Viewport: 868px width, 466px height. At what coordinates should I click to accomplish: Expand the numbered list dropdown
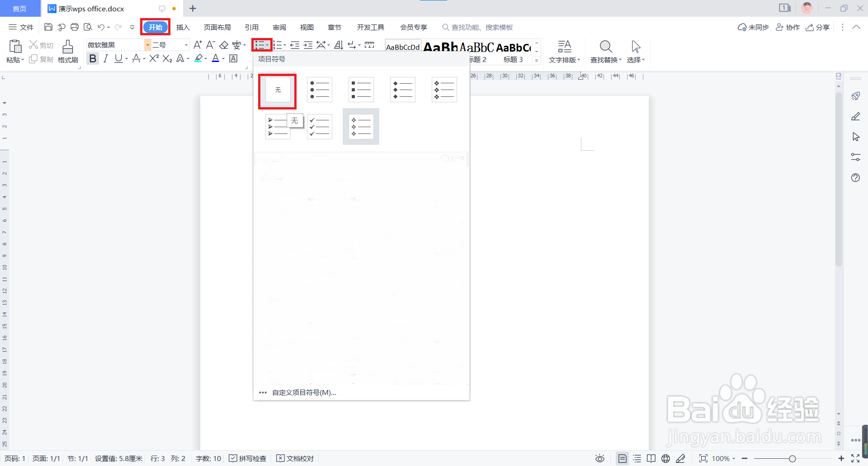pos(285,45)
